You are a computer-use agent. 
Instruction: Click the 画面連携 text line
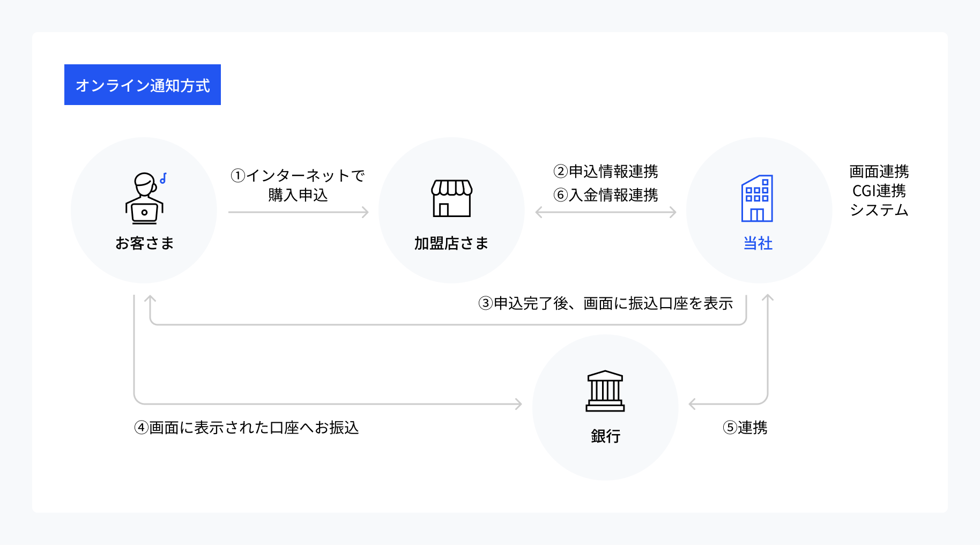(879, 171)
